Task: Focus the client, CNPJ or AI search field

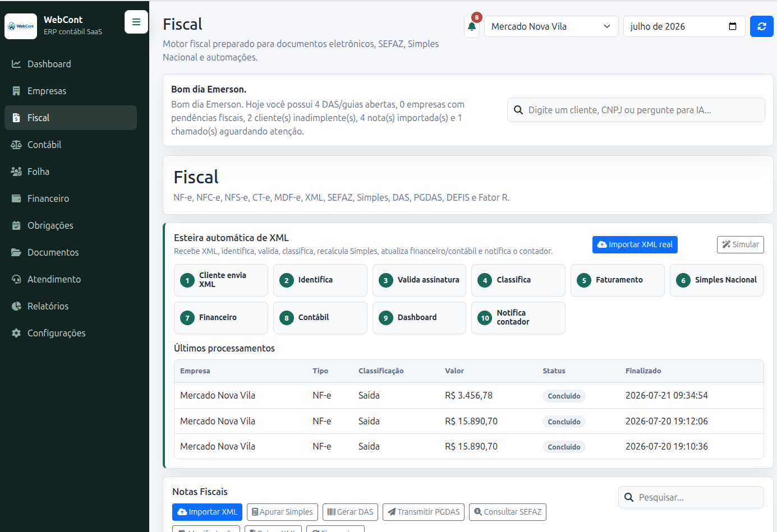Action: (x=636, y=110)
